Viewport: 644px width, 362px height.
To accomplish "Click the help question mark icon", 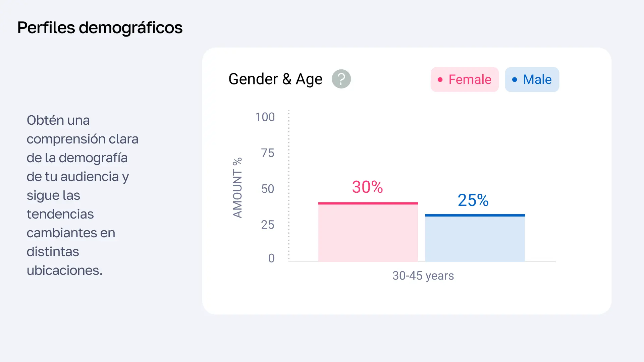I will (341, 79).
